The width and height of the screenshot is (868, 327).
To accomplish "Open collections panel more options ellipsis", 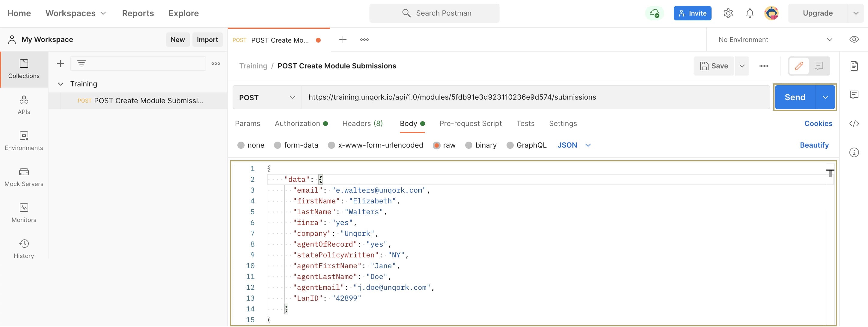I will click(216, 63).
